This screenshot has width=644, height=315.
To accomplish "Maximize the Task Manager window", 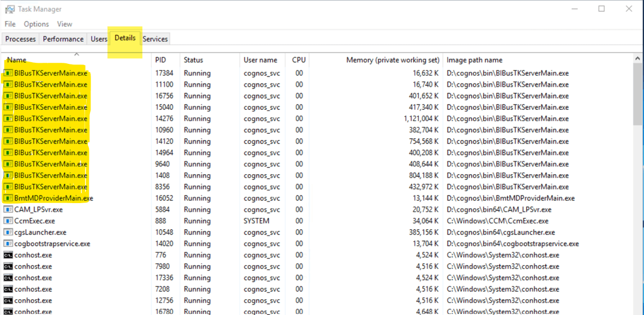I will coord(601,9).
